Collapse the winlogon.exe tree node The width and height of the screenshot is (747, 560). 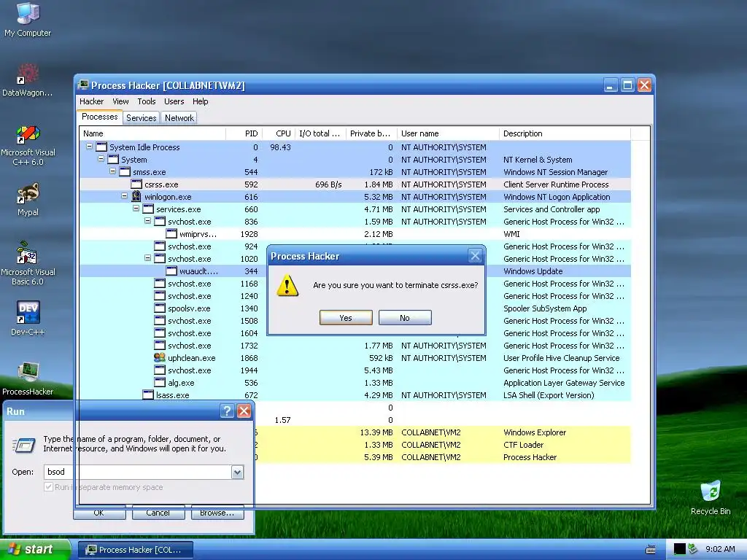[124, 196]
